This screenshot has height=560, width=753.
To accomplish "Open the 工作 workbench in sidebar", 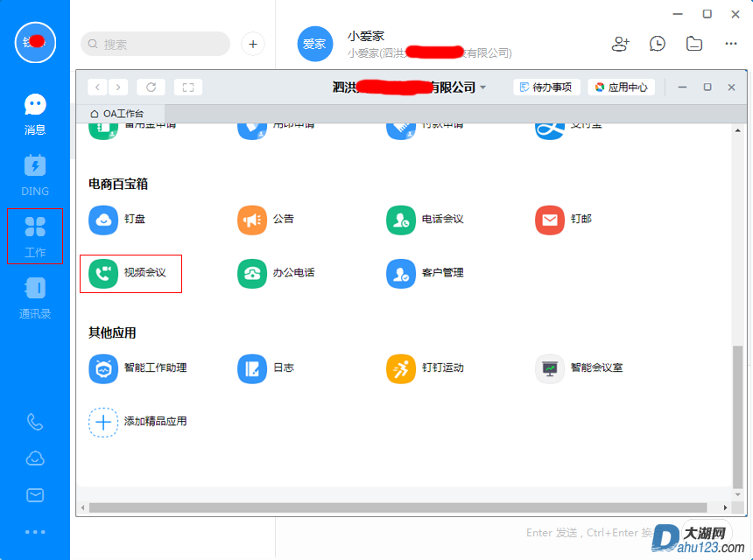I will tap(35, 236).
